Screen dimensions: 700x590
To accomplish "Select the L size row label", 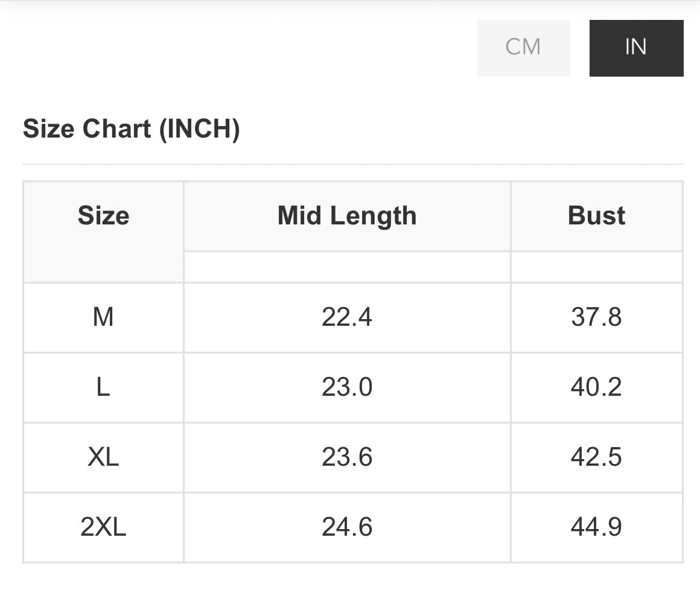I will point(103,387).
